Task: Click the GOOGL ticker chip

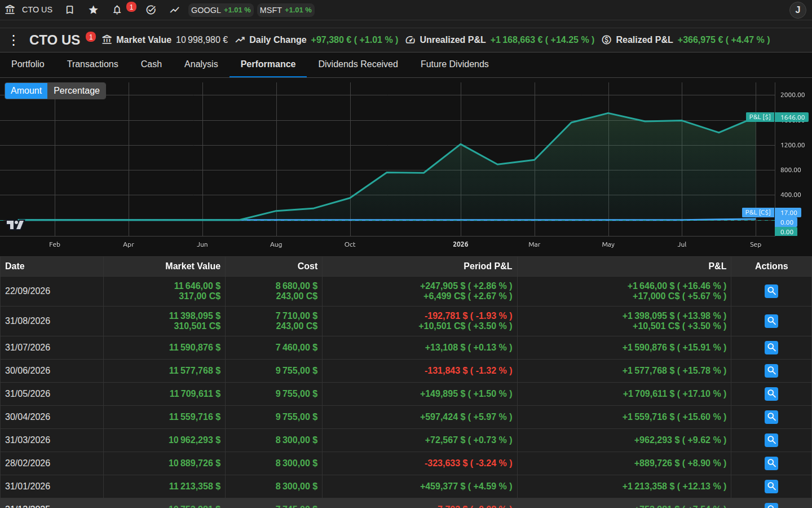Action: point(221,10)
